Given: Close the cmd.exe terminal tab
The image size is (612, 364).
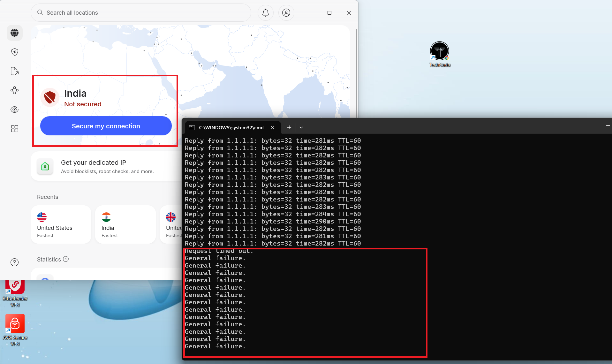Looking at the screenshot, I should coord(272,127).
